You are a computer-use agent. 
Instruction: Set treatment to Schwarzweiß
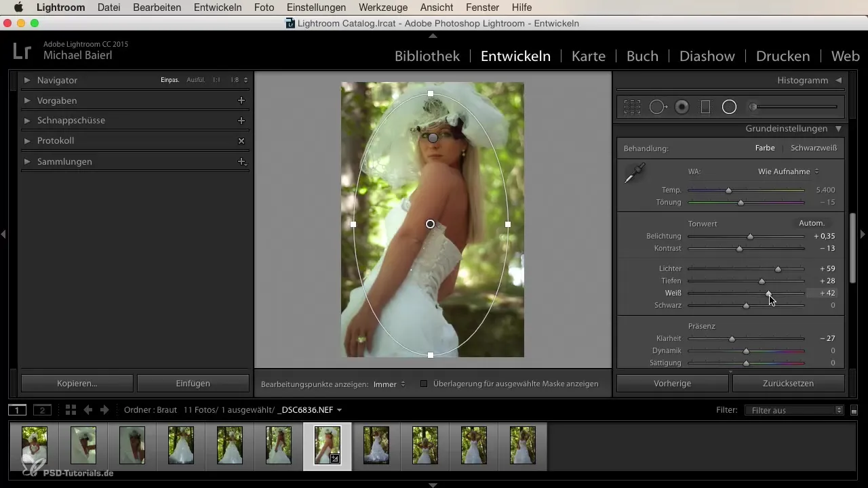point(814,148)
